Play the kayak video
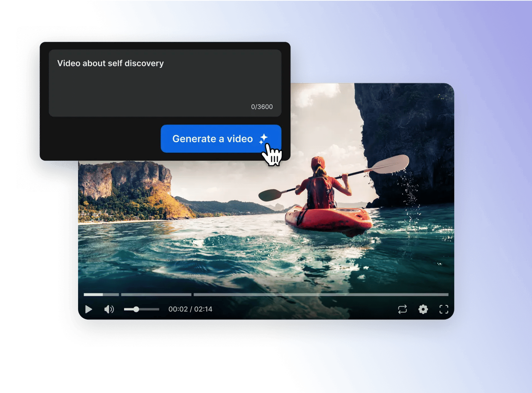 (x=88, y=309)
